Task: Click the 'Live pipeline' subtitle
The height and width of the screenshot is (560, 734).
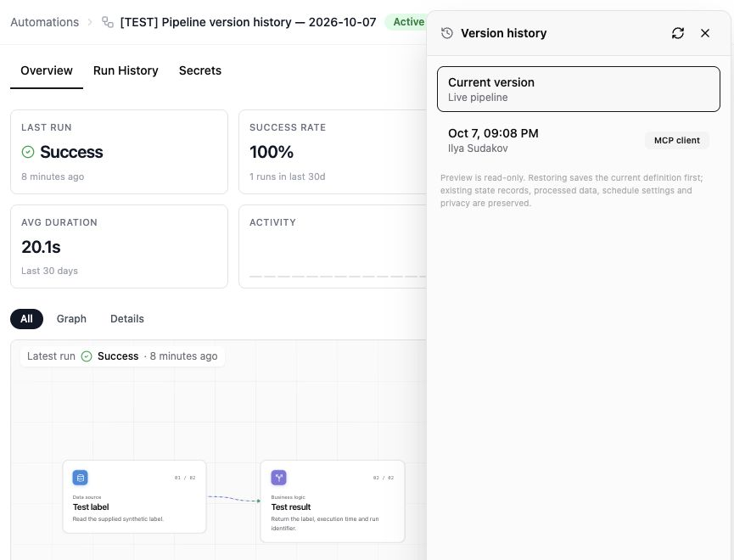Action: 478,98
